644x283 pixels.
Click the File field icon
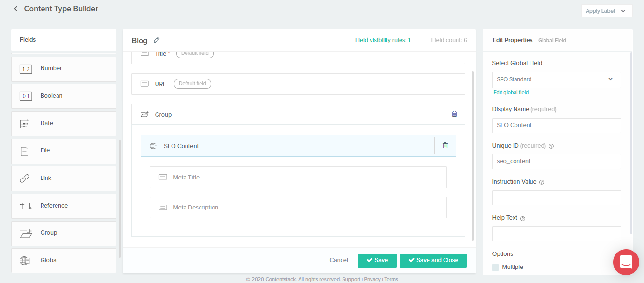coord(25,151)
